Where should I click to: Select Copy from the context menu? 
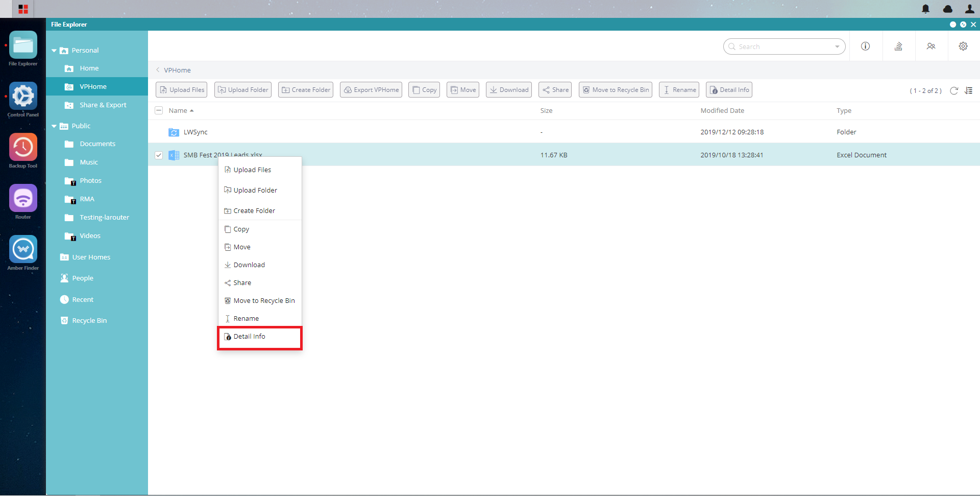[260, 229]
